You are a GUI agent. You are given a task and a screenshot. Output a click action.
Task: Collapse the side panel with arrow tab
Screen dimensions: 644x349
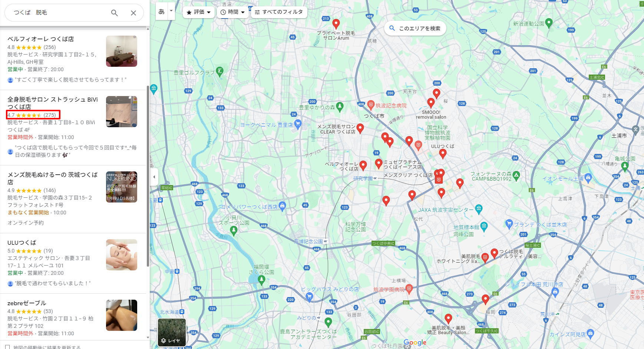(x=154, y=177)
